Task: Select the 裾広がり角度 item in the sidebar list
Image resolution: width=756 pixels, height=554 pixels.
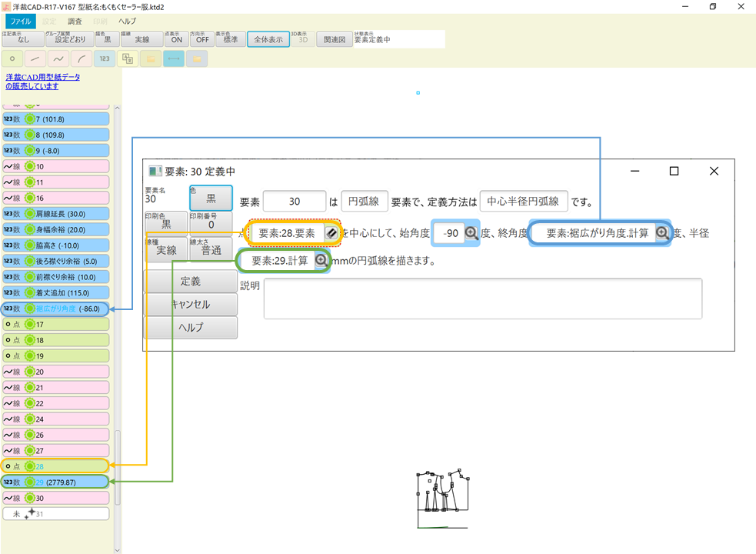Action: 55,308
